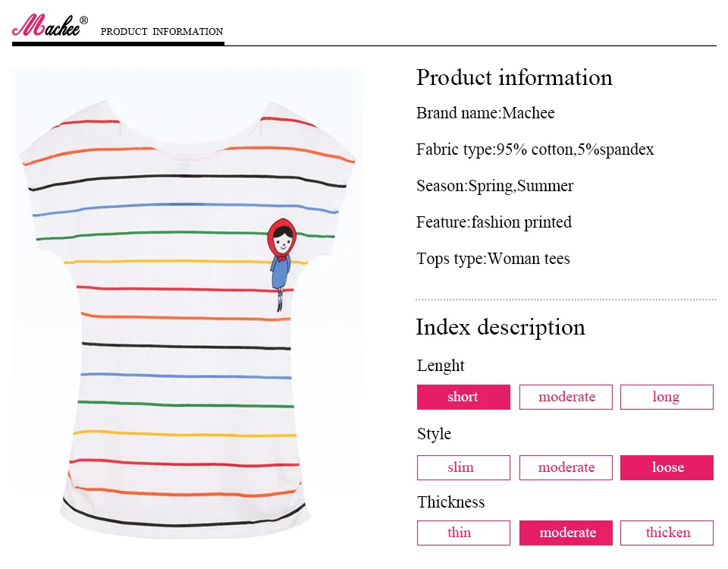Select the long length option
The image size is (728, 569).
coord(667,397)
